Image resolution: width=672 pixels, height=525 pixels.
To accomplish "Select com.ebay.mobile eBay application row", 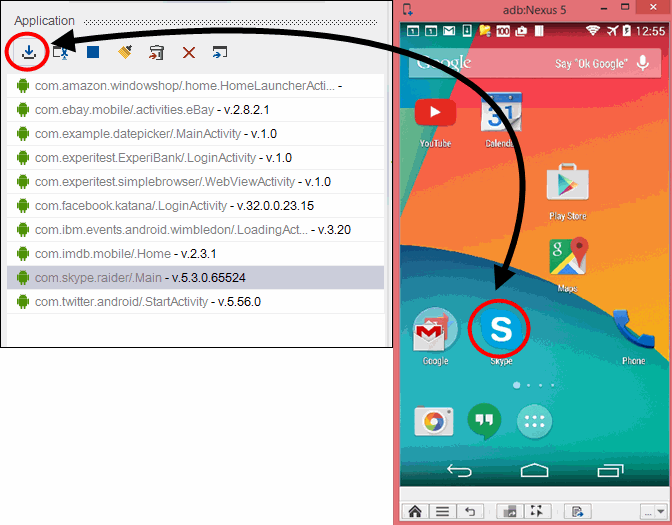I will coord(195,110).
